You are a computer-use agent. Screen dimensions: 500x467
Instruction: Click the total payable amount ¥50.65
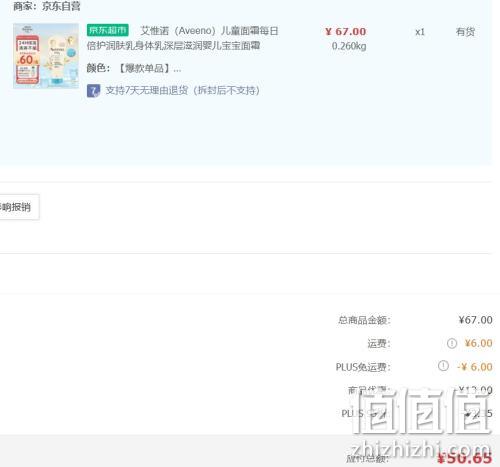[465, 458]
